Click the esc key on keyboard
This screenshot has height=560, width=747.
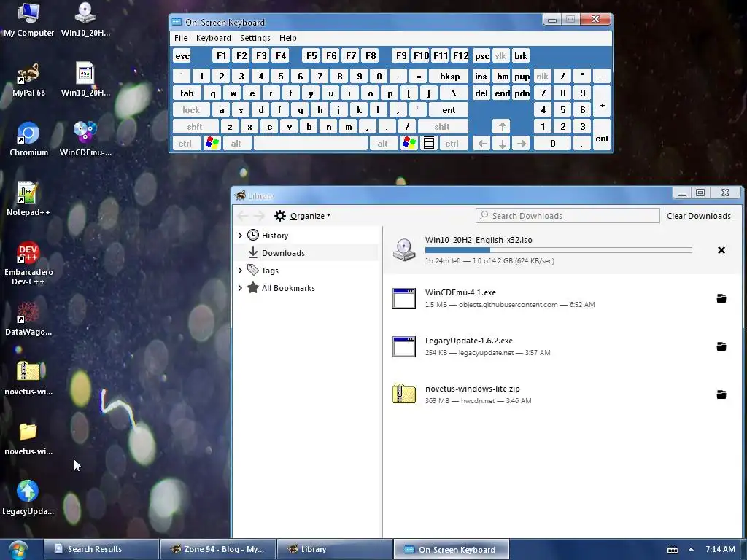pos(182,56)
